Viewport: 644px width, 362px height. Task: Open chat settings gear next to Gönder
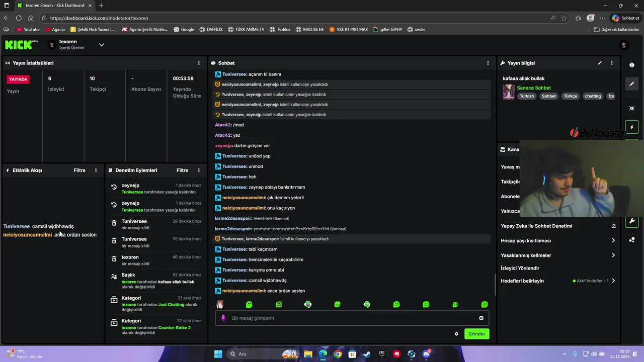(456, 334)
